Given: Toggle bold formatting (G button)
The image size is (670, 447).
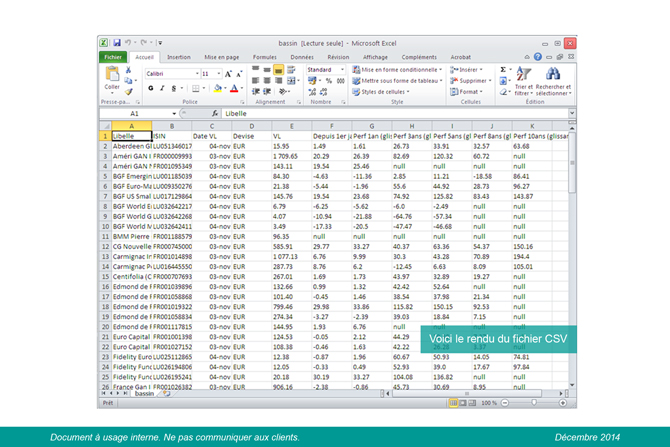Looking at the screenshot, I should pyautogui.click(x=150, y=88).
